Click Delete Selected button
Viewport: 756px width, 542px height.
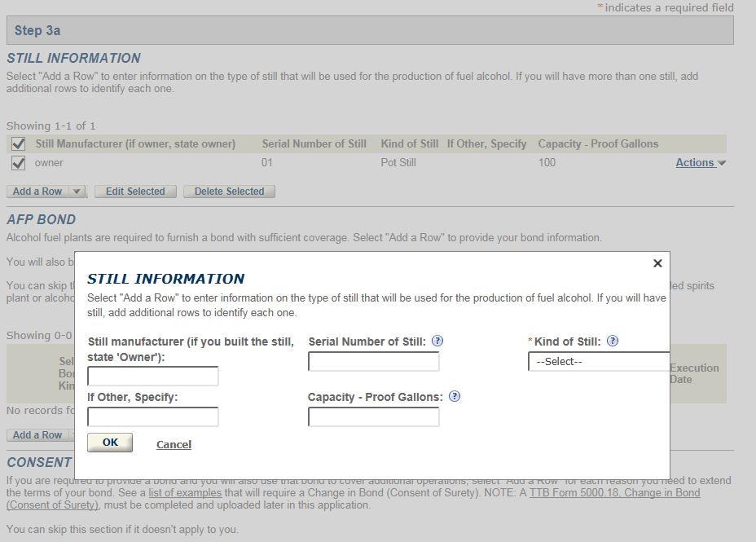tap(229, 192)
